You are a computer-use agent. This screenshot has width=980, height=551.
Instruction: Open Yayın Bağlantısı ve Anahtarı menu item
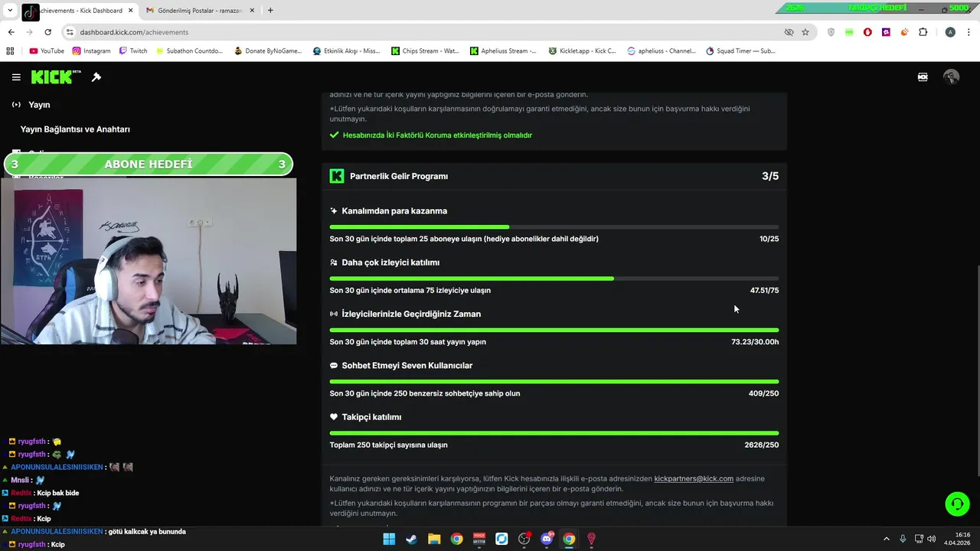coord(75,129)
